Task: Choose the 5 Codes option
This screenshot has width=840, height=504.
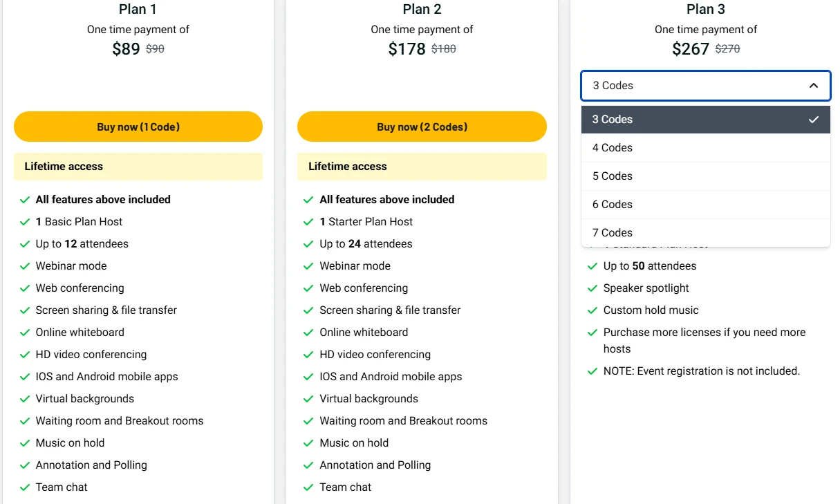Action: [705, 176]
